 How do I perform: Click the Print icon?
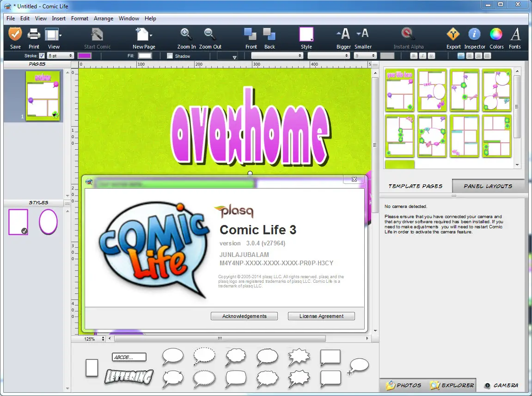pos(34,34)
